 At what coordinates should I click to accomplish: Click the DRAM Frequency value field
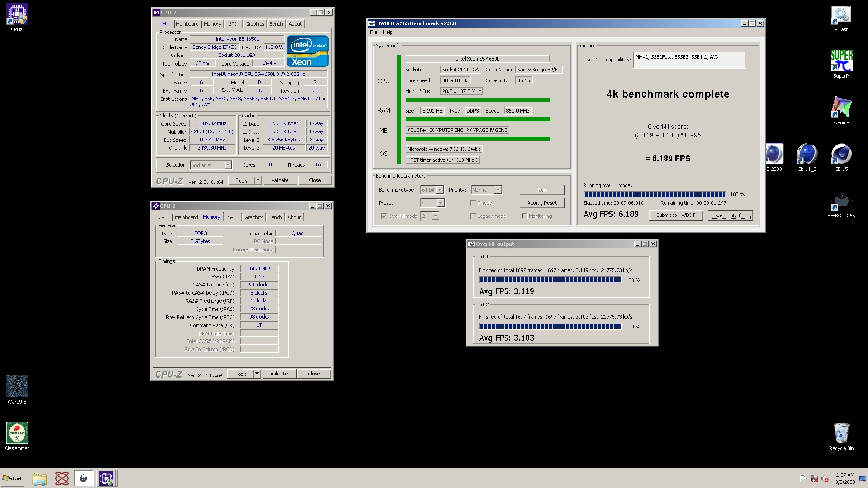pos(259,268)
